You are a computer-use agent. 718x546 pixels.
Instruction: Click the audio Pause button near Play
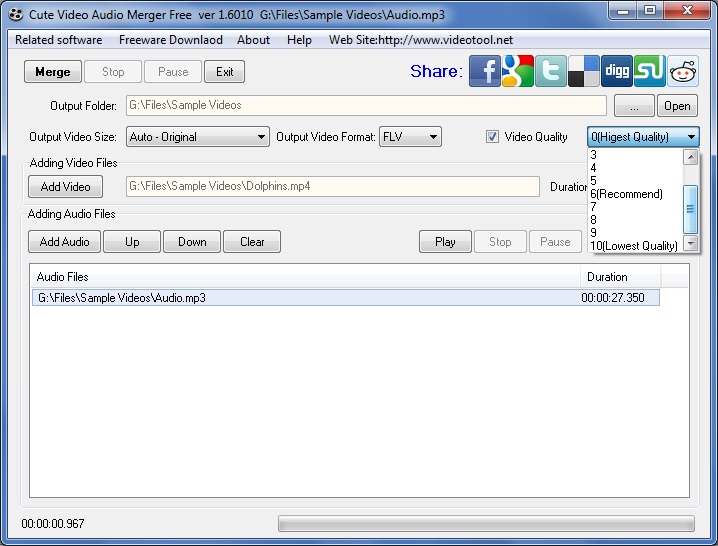[555, 241]
